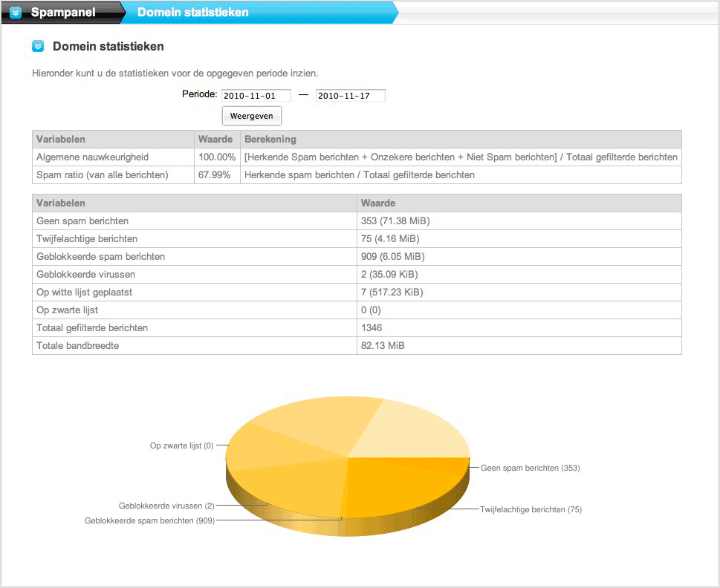This screenshot has height=588, width=720.
Task: Click the Geen spam berichten table row label
Action: tap(82, 220)
